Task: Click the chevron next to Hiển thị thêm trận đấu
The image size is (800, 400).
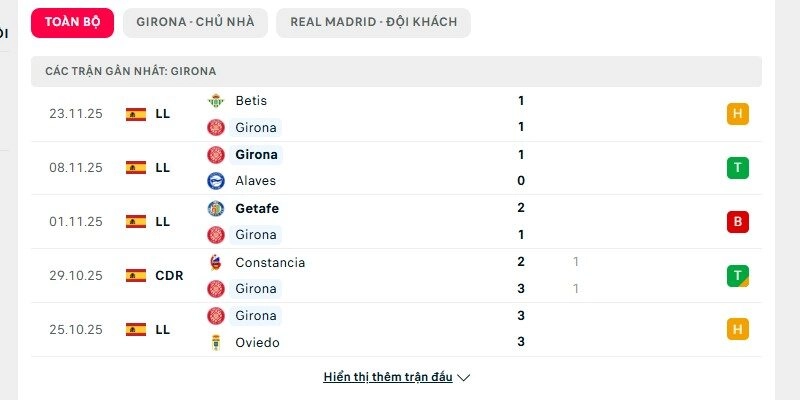Action: 464,378
